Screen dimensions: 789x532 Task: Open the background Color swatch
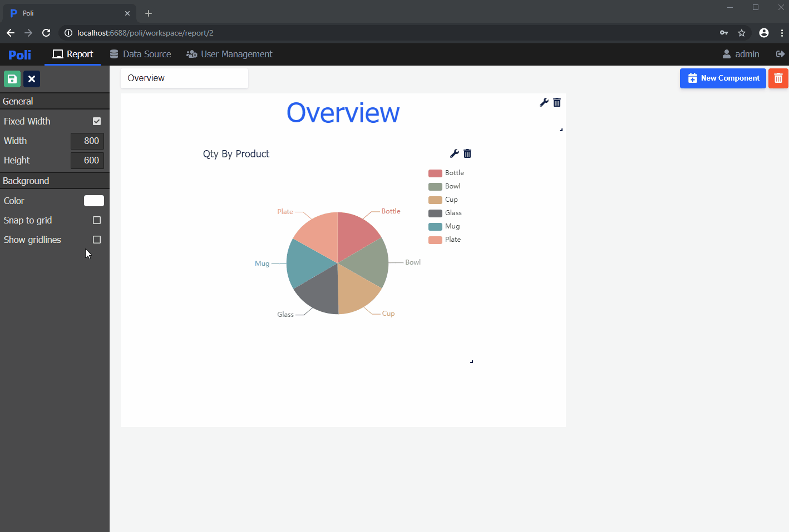point(94,201)
